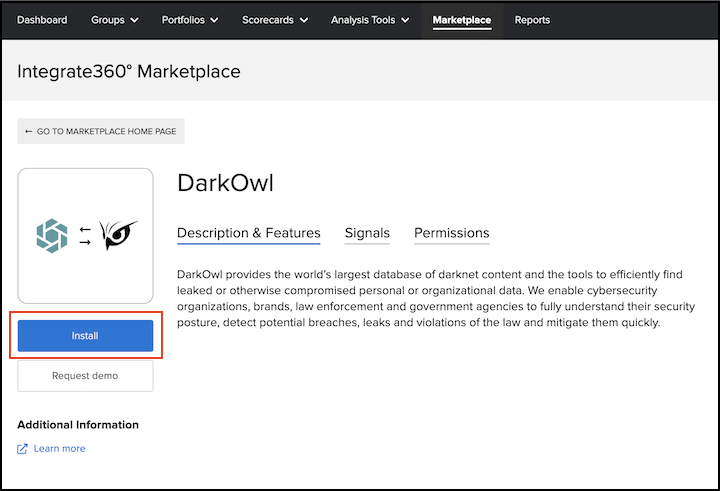Switch to Description & Features tab
This screenshot has width=720, height=491.
(249, 233)
